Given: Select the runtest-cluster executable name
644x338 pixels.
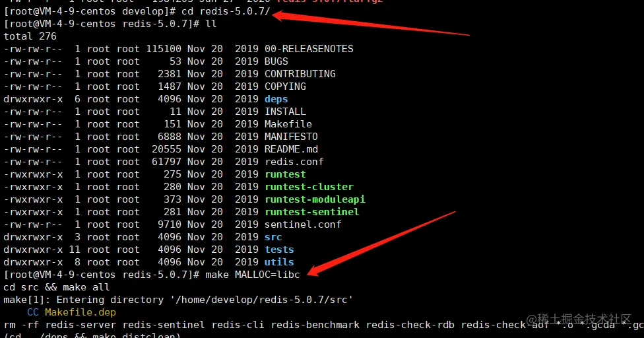Looking at the screenshot, I should click(x=309, y=187).
